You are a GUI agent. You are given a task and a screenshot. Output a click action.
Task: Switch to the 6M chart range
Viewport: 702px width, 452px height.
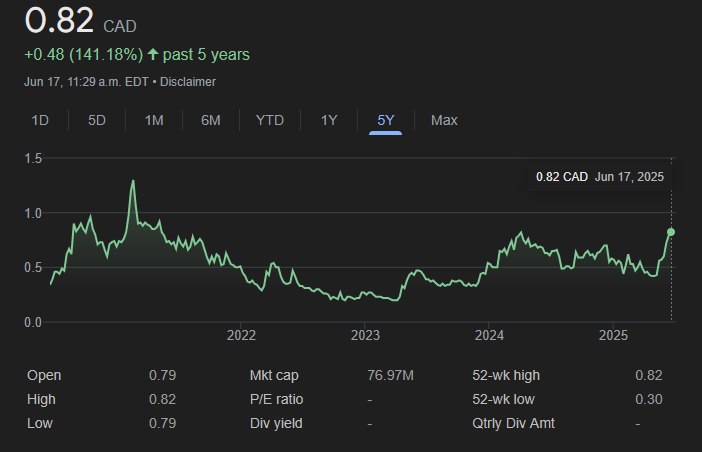pos(211,120)
